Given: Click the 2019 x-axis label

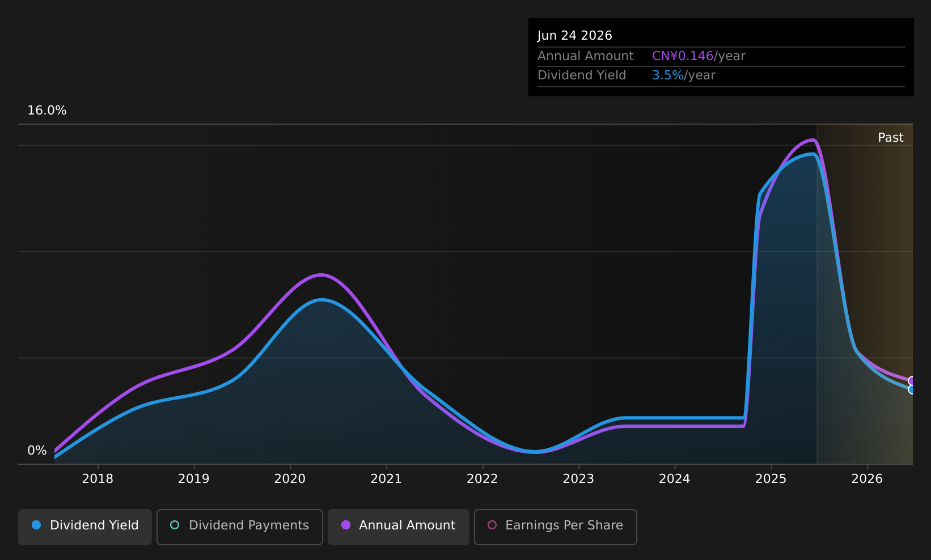Looking at the screenshot, I should (x=194, y=479).
